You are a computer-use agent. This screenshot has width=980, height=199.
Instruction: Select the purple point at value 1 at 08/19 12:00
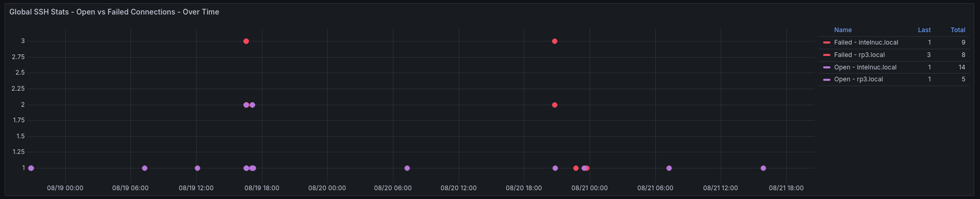click(x=197, y=168)
